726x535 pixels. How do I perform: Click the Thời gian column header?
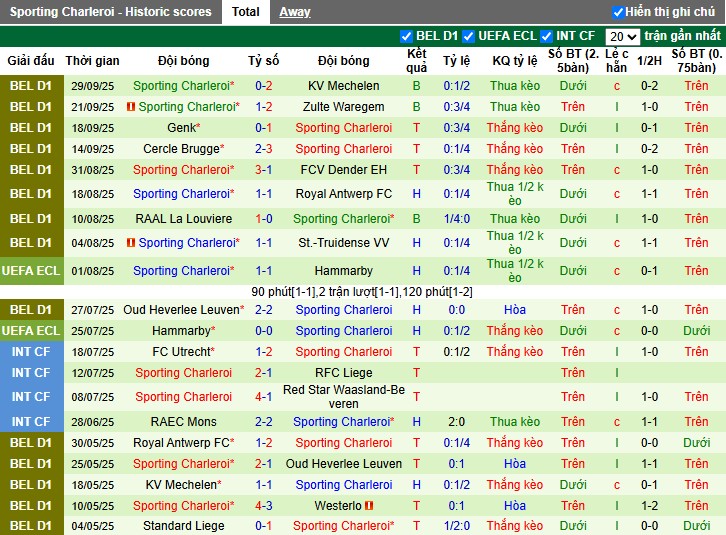[92, 61]
